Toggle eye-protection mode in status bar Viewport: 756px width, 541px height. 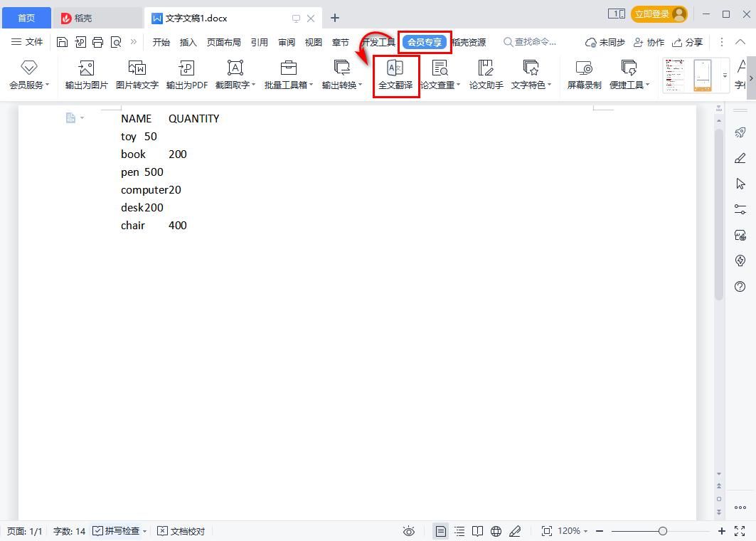[x=408, y=530]
